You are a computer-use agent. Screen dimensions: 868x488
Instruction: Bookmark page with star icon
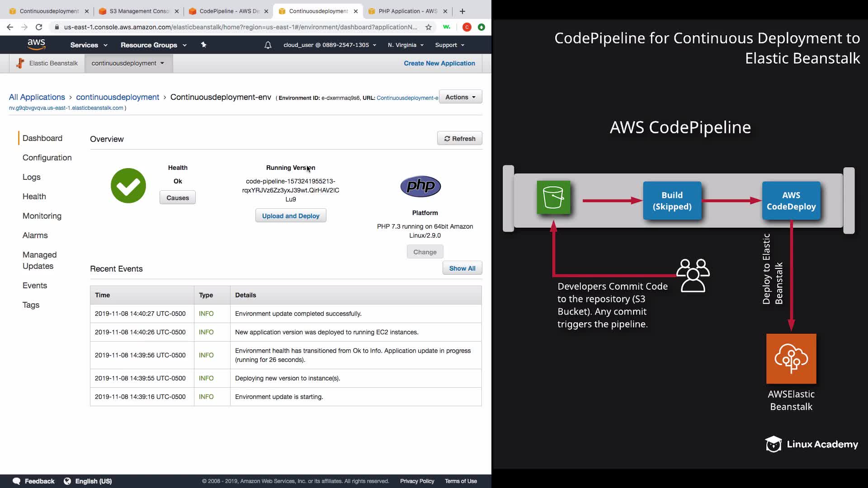coord(429,27)
